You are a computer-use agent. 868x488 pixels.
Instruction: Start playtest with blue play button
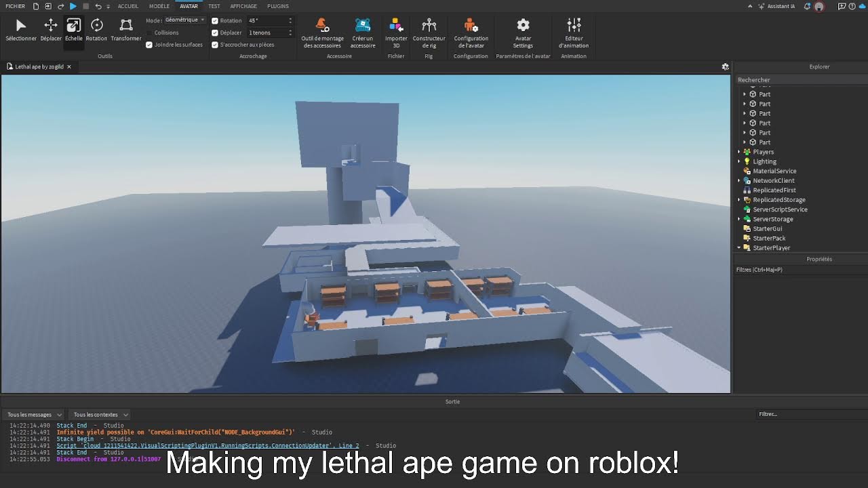tap(73, 6)
